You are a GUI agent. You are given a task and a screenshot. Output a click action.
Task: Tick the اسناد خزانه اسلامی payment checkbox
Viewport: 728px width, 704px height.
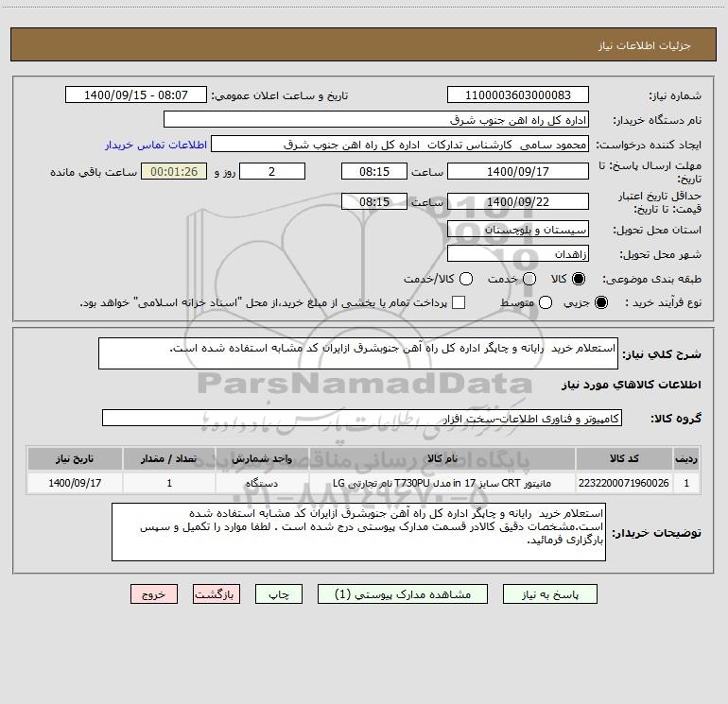coord(459,302)
